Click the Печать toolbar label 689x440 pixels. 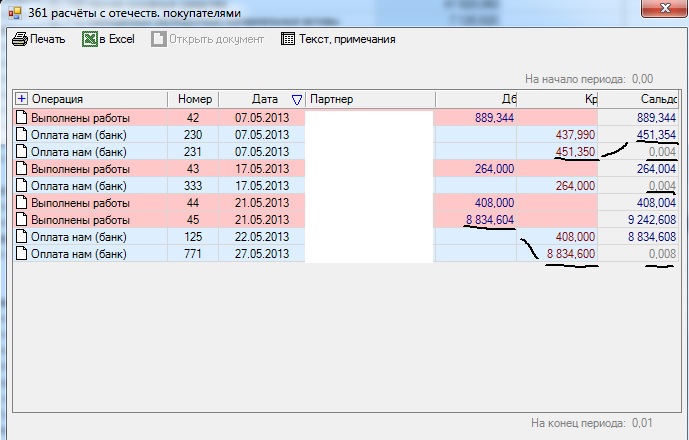click(x=47, y=39)
